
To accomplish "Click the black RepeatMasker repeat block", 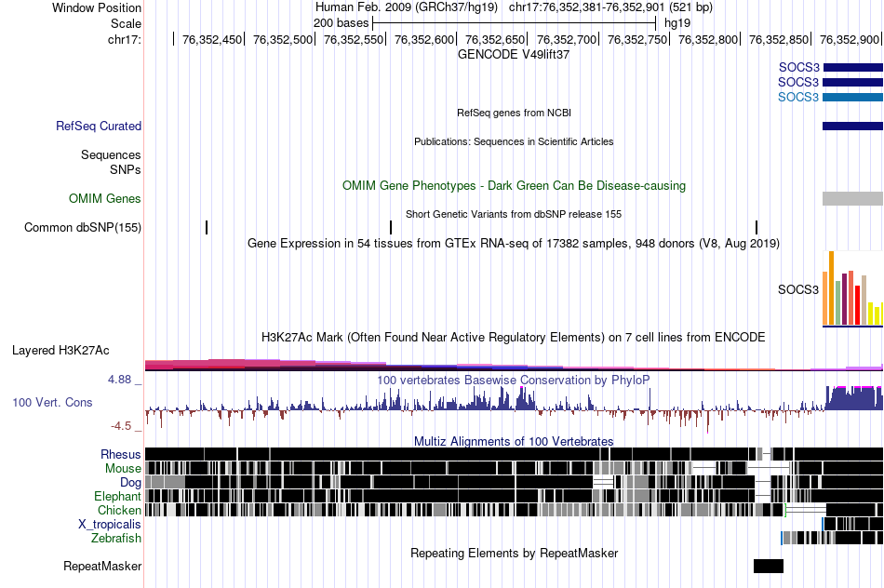I will point(769,566).
